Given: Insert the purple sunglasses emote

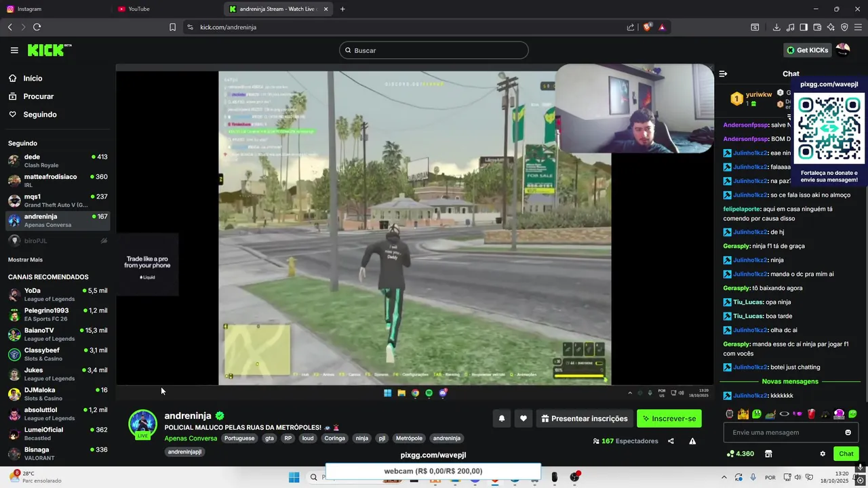Looking at the screenshot, I should 798,414.
